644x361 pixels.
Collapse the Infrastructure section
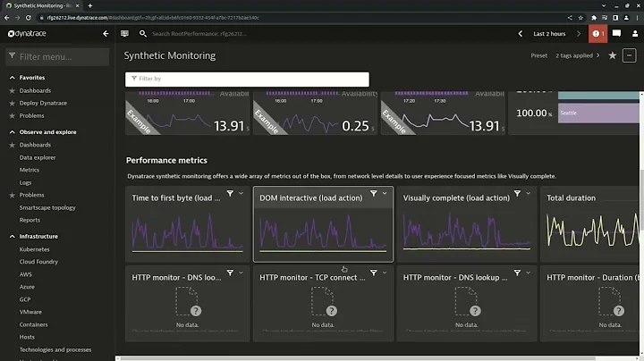tap(12, 236)
